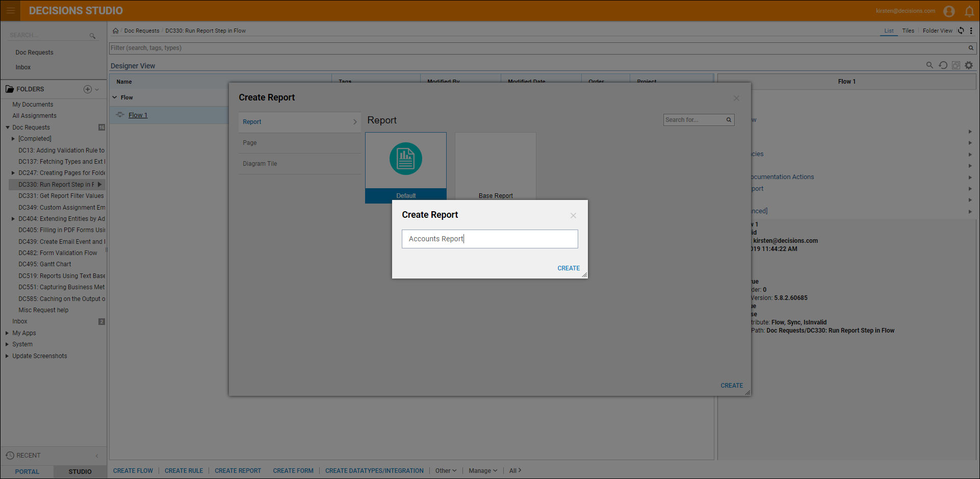Click the report name input field
The height and width of the screenshot is (479, 980).
[x=490, y=239]
